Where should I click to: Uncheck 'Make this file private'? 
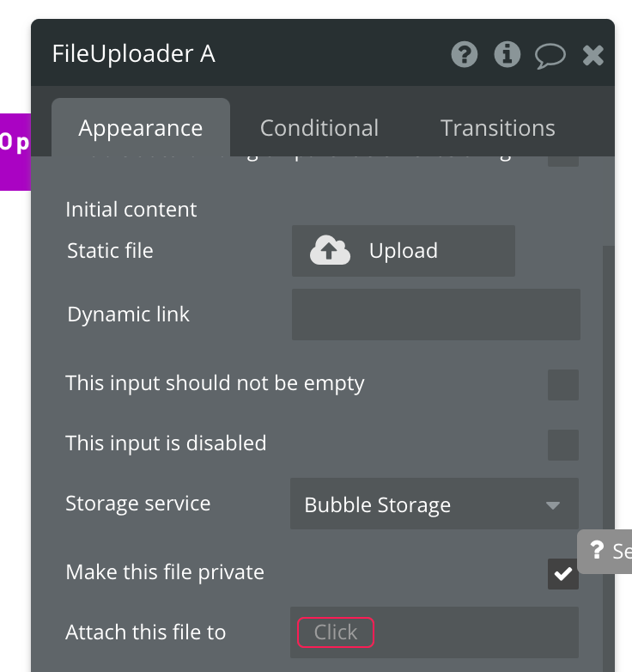pyautogui.click(x=563, y=574)
